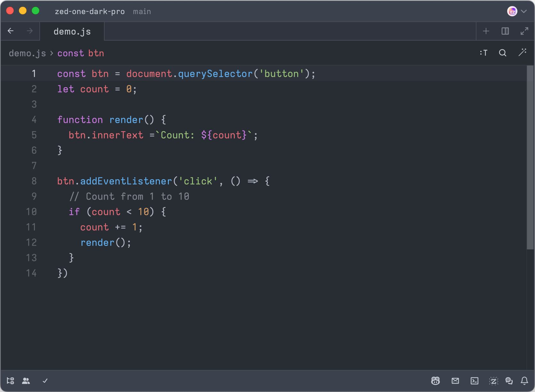Toggle the selections menu (:T icon)
535x392 pixels.
click(483, 53)
